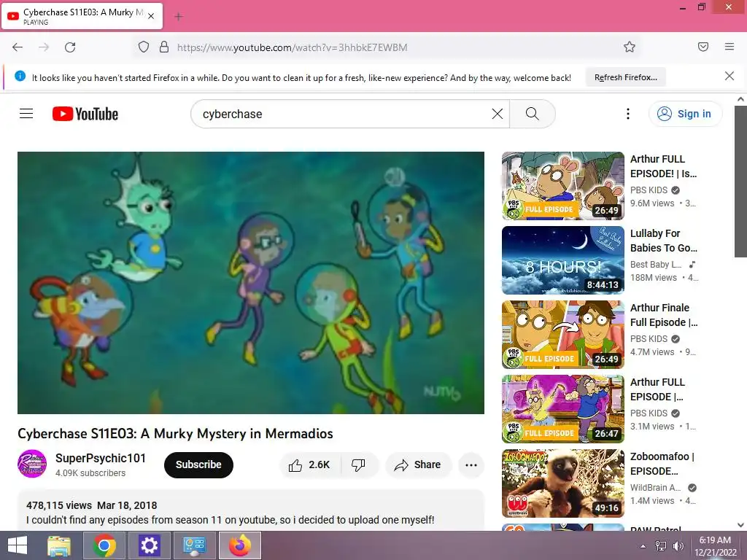Clear the search query text
This screenshot has width=747, height=560.
(498, 114)
